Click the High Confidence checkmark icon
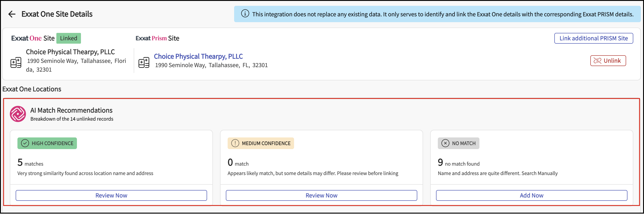The image size is (644, 214). (x=25, y=143)
